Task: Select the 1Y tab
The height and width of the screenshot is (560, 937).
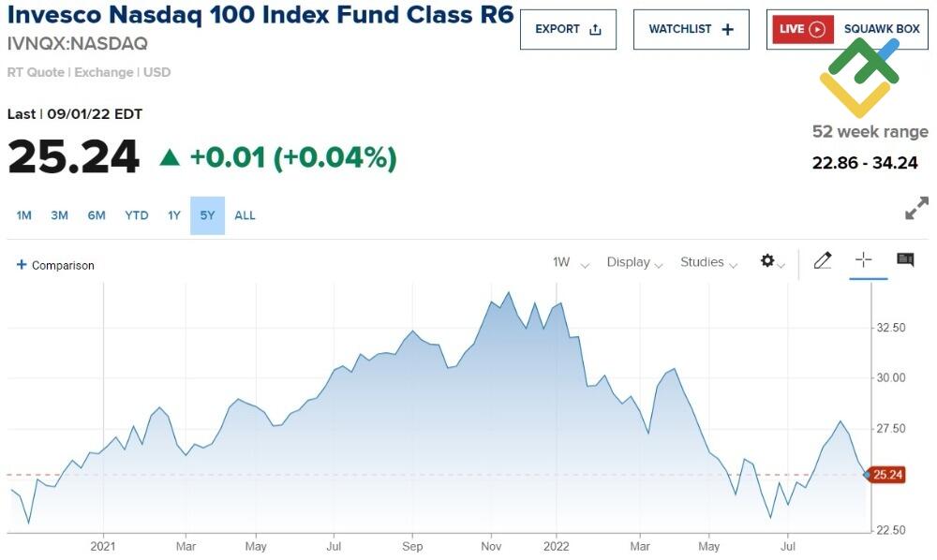Action: pyautogui.click(x=173, y=215)
